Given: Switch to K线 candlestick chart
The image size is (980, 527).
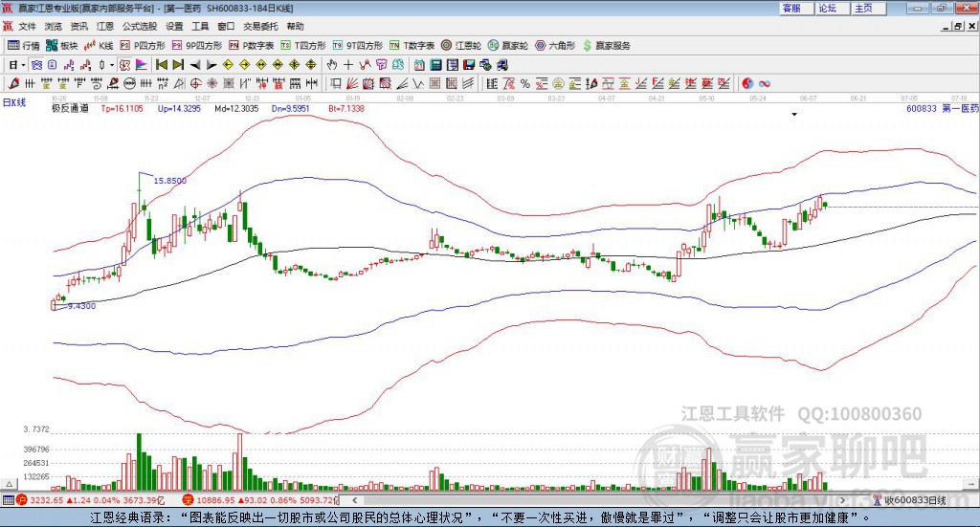Looking at the screenshot, I should [x=99, y=46].
